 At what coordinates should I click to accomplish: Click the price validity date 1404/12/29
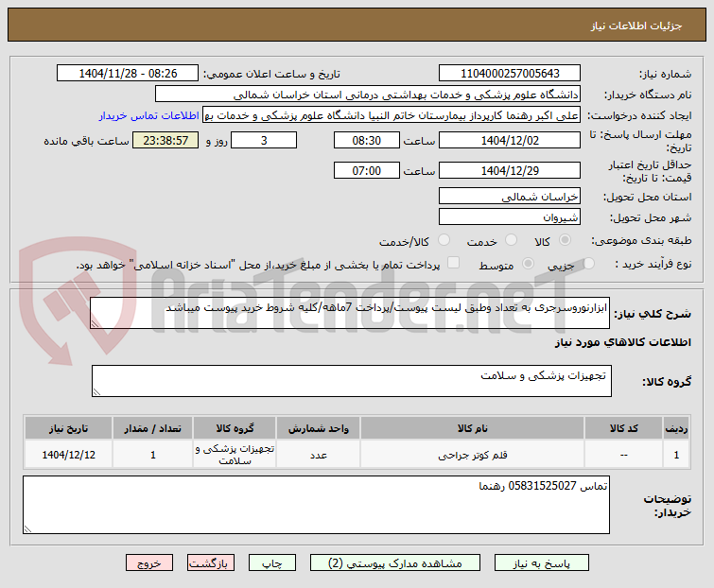click(510, 171)
